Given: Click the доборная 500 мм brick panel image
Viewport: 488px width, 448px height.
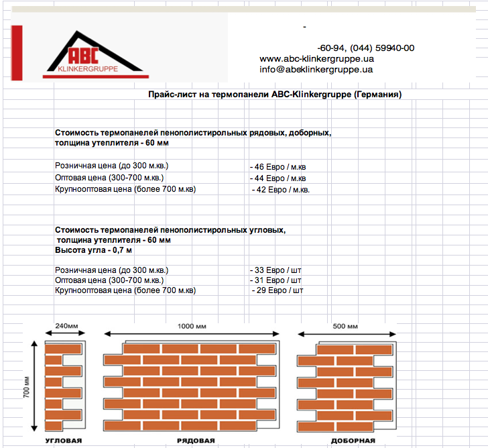Looking at the screenshot, I should tap(347, 387).
